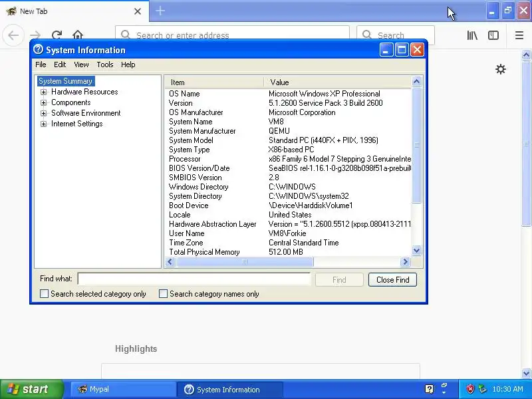The height and width of the screenshot is (399, 532).
Task: Open the Help menu
Action: [x=128, y=65]
